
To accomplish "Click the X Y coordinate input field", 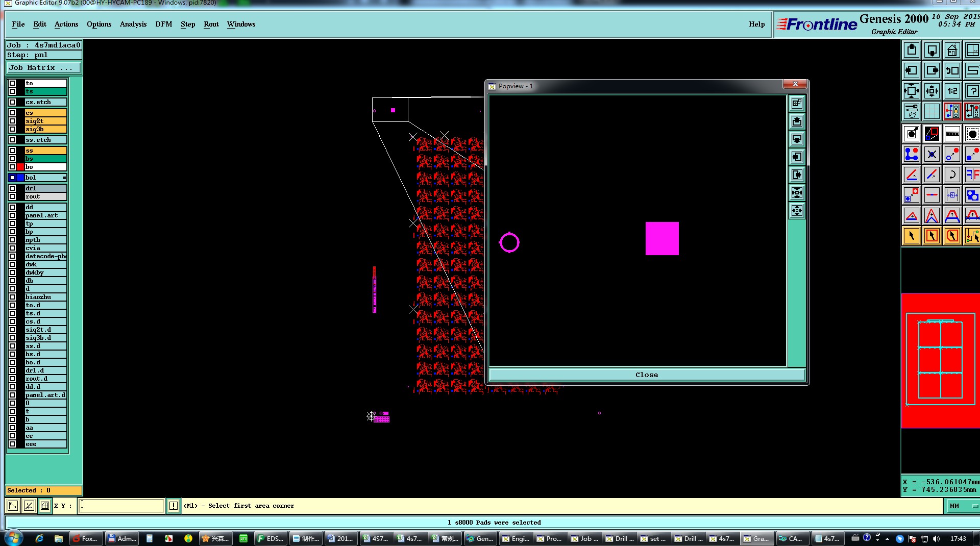I will pos(121,506).
